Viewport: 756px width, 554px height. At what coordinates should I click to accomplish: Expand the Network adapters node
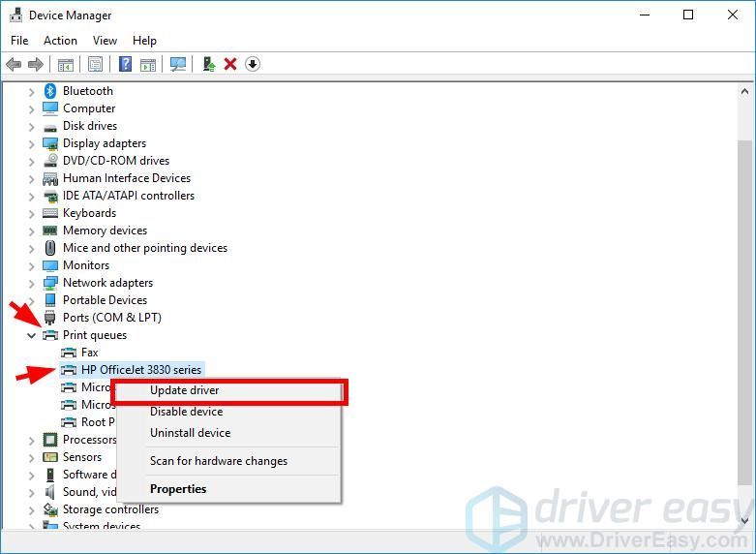[31, 283]
